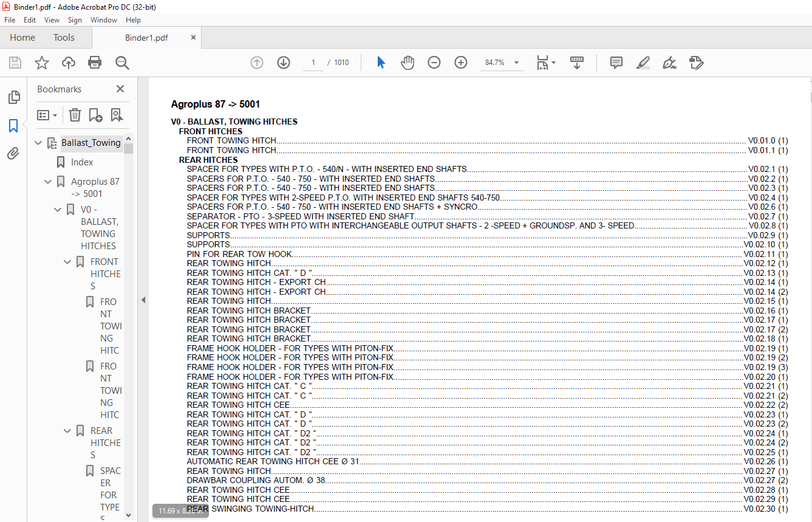Toggle the Bookmarks panel sidebar icon

point(13,126)
